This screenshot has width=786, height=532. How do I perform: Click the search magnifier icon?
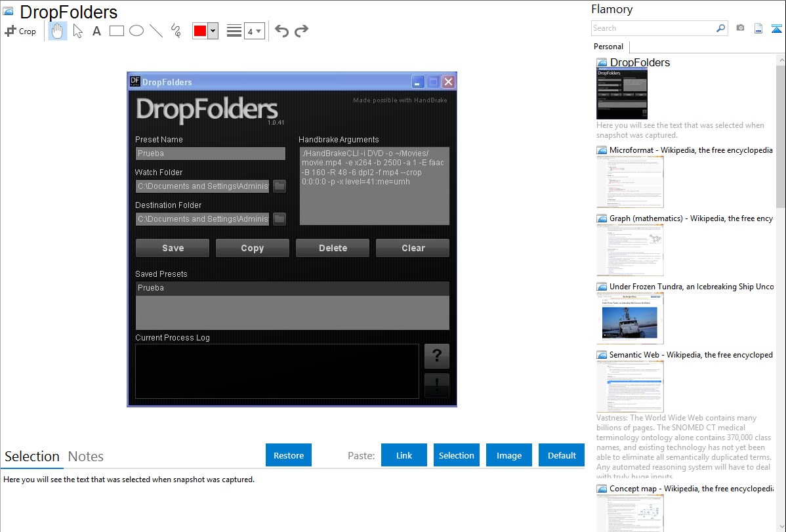[721, 28]
